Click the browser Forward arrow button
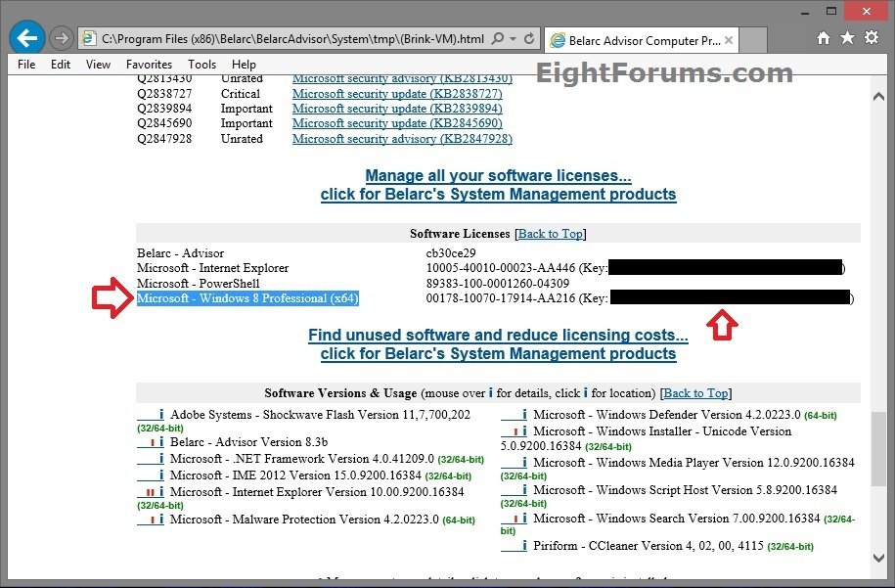 [x=62, y=39]
